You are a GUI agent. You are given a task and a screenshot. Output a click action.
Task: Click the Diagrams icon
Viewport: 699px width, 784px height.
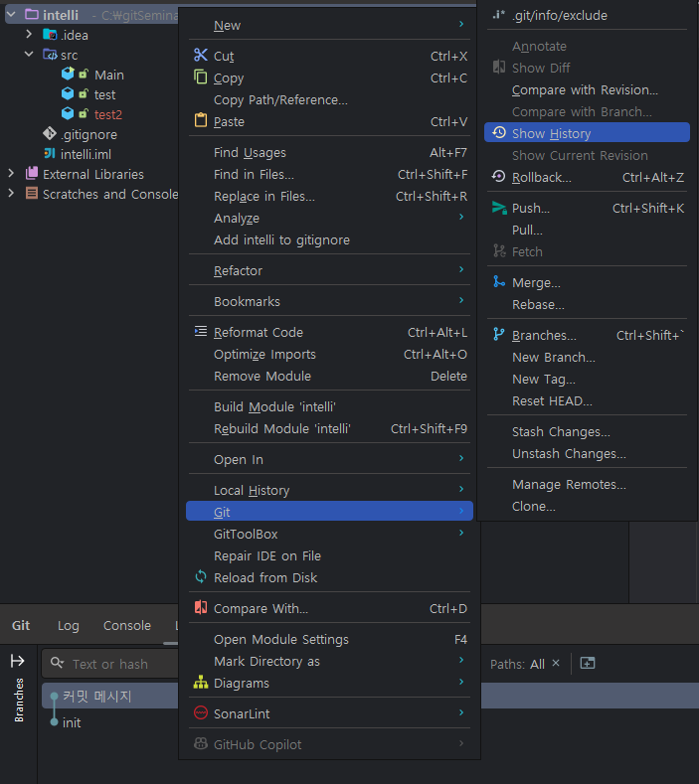click(x=201, y=682)
